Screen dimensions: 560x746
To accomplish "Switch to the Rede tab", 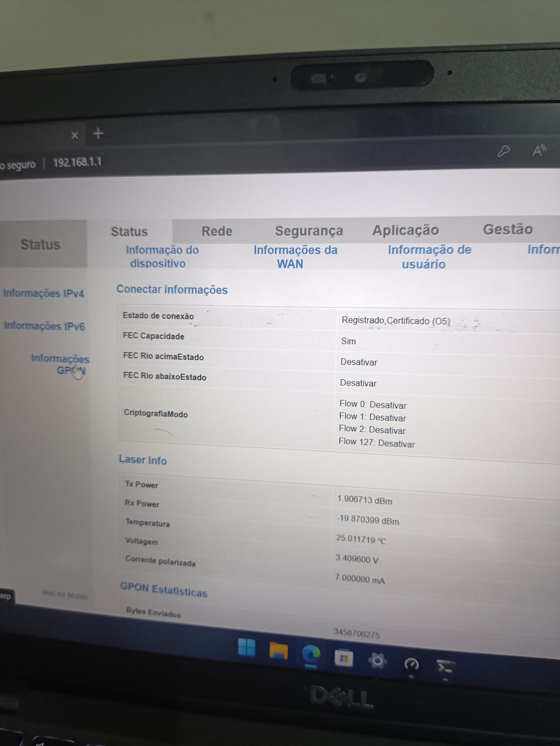I will [x=217, y=231].
